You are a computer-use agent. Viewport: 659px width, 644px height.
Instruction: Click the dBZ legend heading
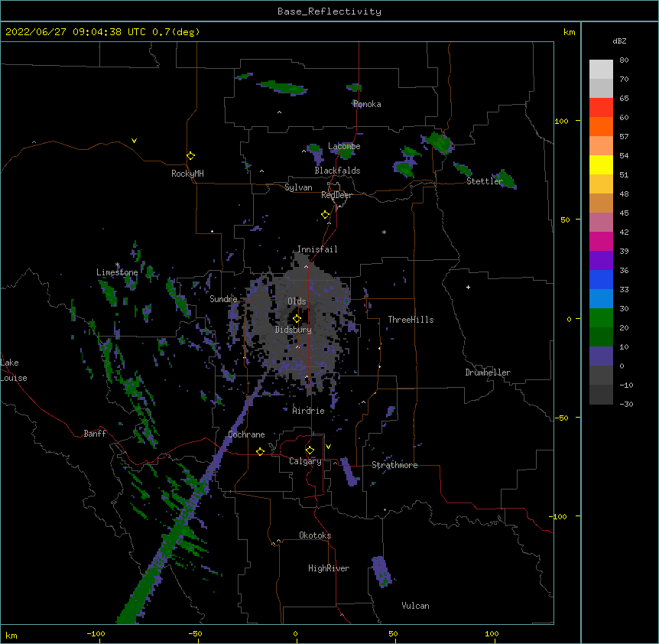619,41
